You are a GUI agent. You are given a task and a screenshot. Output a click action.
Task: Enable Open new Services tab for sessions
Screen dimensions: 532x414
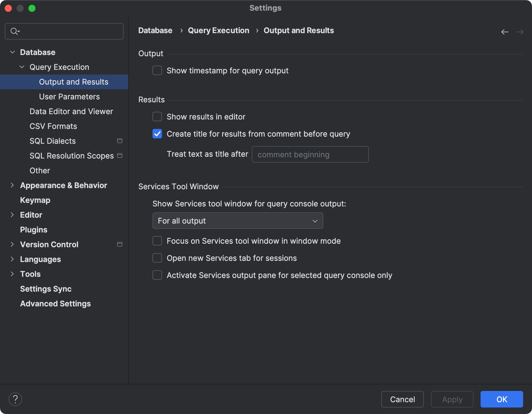pyautogui.click(x=157, y=258)
